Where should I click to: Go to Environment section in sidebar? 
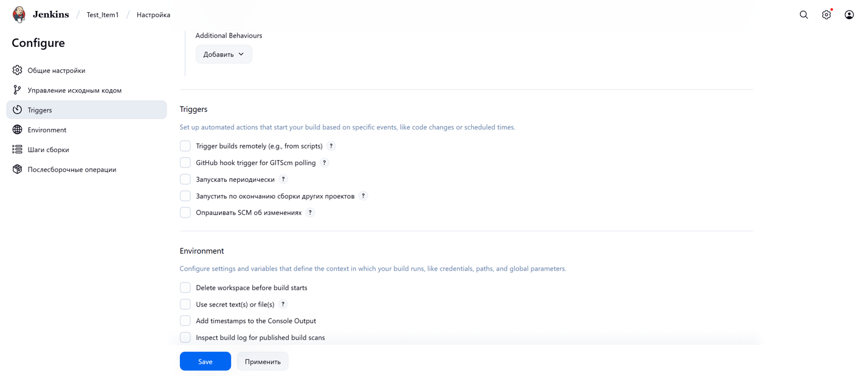tap(47, 130)
